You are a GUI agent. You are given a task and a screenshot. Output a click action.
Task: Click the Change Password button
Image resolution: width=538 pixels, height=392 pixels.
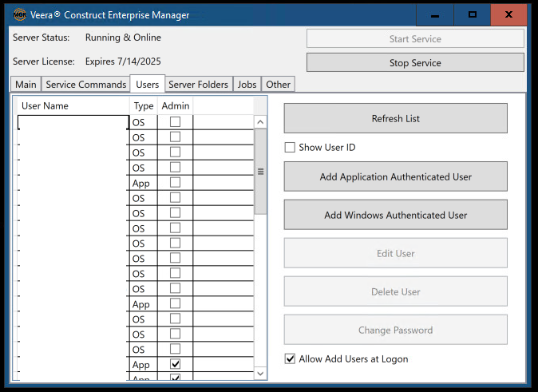coord(396,331)
